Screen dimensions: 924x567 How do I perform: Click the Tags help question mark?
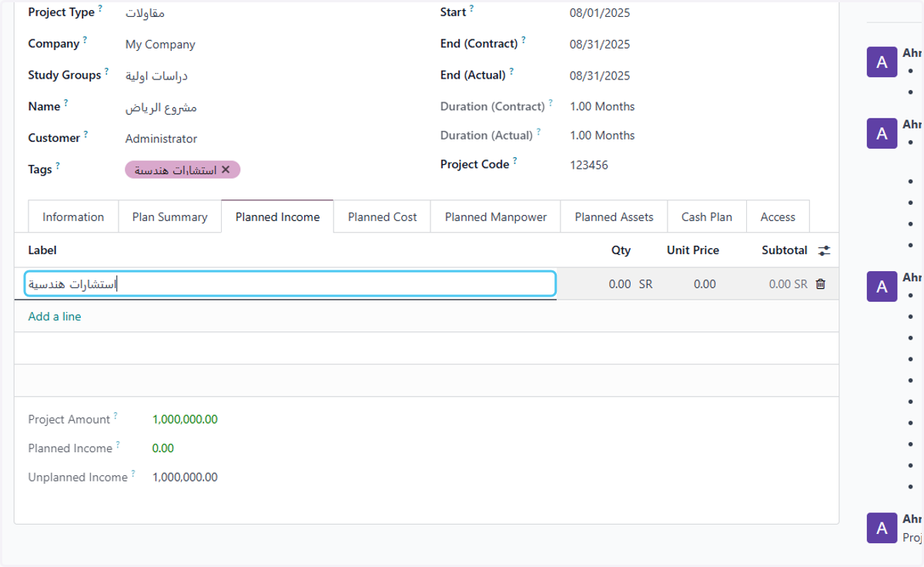coord(58,166)
